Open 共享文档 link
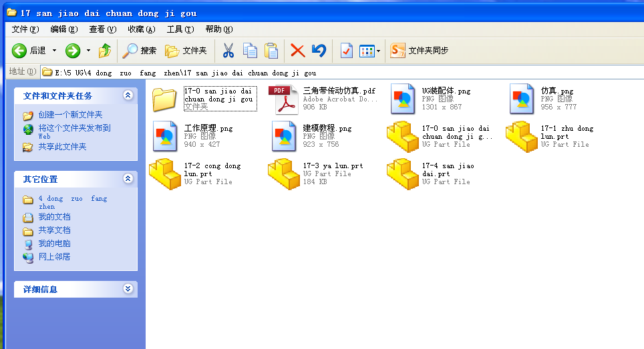 54,230
